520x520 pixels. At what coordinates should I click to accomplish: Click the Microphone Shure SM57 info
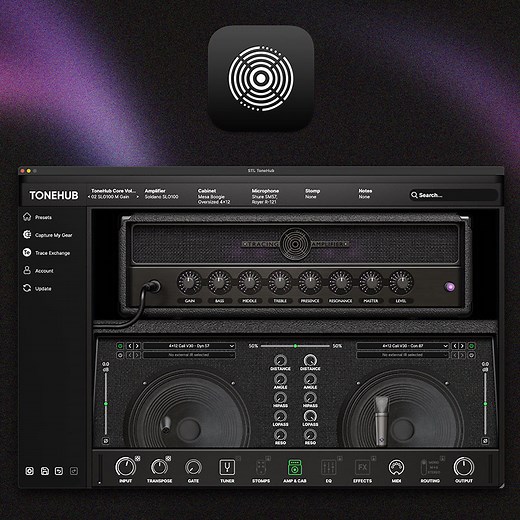coord(265,196)
